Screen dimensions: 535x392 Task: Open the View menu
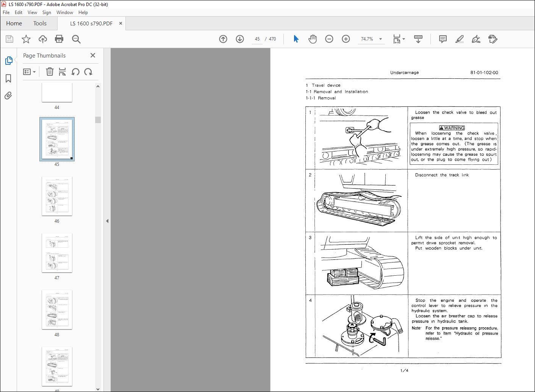click(32, 12)
